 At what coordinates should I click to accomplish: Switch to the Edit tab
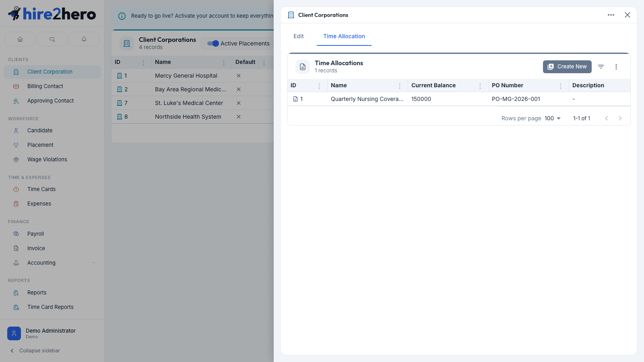tap(299, 36)
